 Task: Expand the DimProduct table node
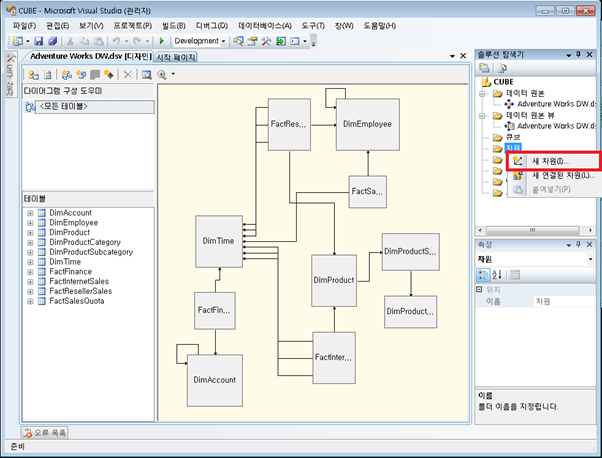click(x=30, y=233)
